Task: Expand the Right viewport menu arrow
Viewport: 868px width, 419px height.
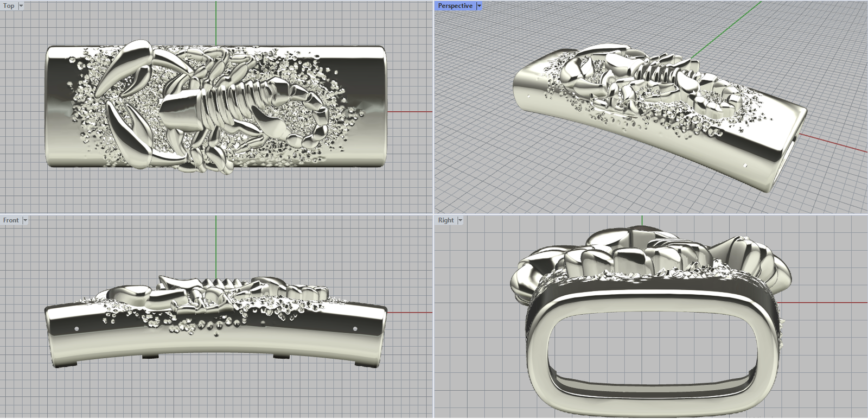Action: (461, 220)
